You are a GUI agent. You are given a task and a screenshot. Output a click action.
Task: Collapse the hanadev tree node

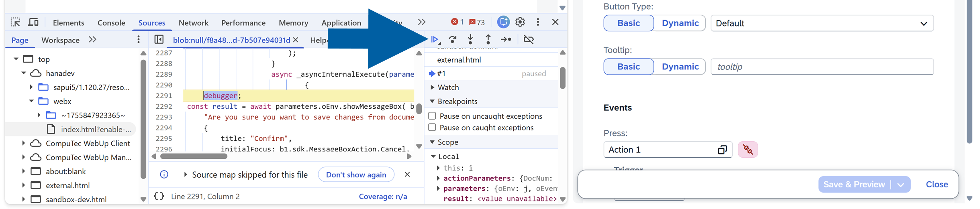(24, 73)
